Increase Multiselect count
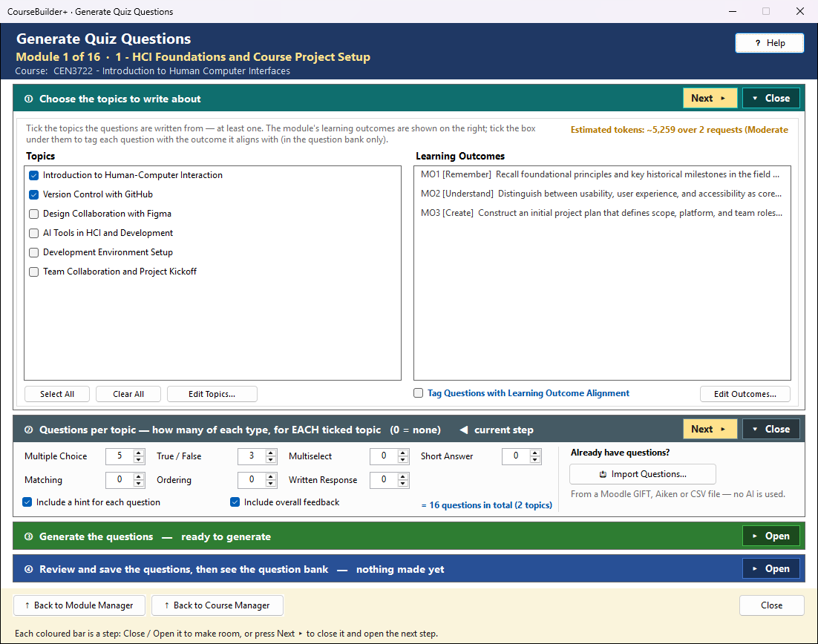Image resolution: width=818 pixels, height=644 pixels. [403, 453]
